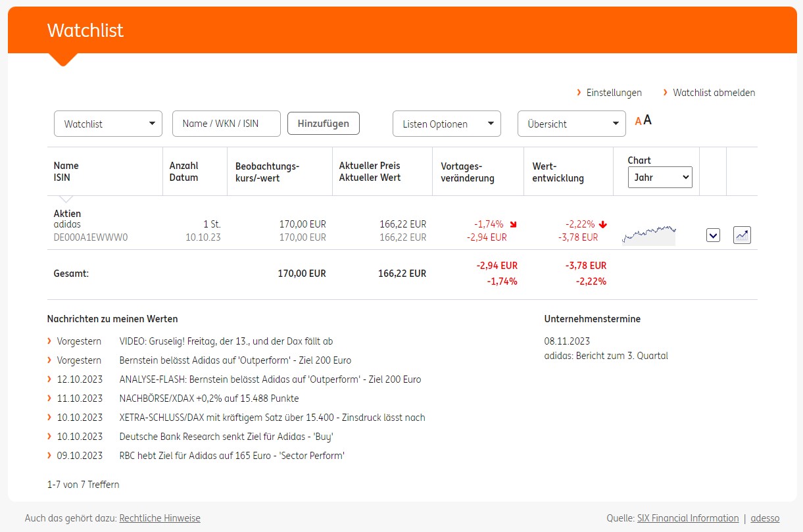Click the Wertentwicklung column header
The width and height of the screenshot is (803, 532).
point(558,172)
